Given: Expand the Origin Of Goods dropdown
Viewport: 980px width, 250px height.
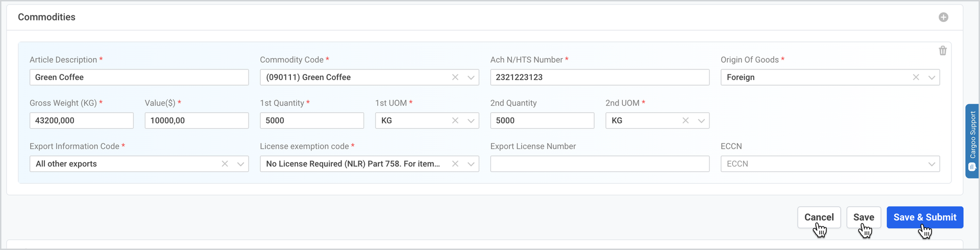Looking at the screenshot, I should point(932,78).
